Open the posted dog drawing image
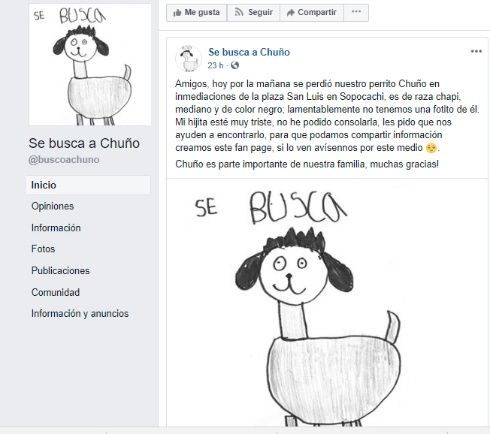The width and height of the screenshot is (490, 434). click(x=327, y=303)
